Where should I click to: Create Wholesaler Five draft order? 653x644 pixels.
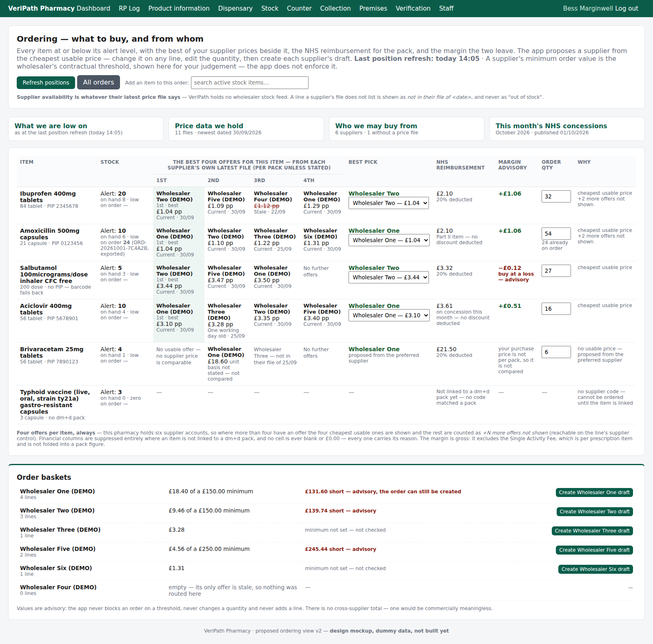pos(594,550)
